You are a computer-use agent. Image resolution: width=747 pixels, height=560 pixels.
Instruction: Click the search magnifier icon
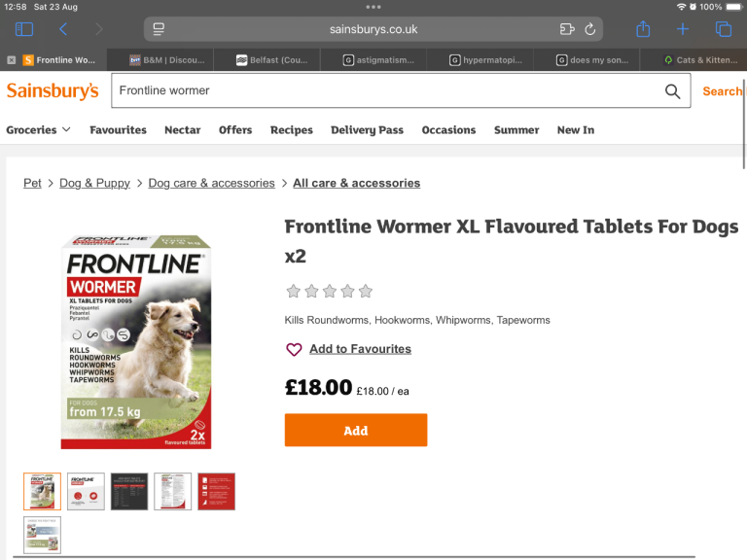(672, 91)
